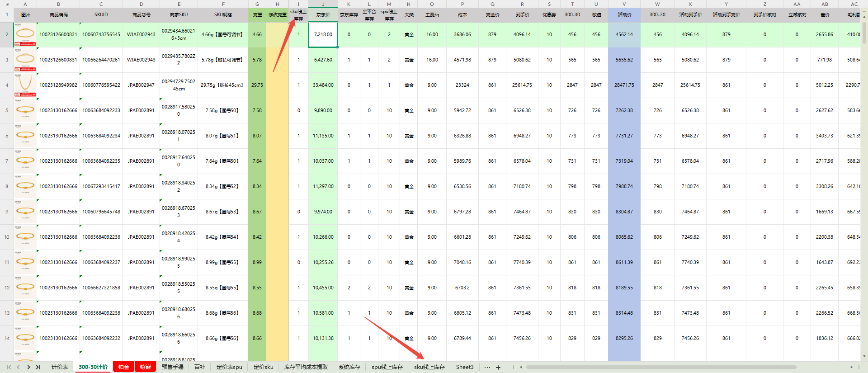This screenshot has width=868, height=373.
Task: Click the select-all corner triangle
Action: click(7, 4)
